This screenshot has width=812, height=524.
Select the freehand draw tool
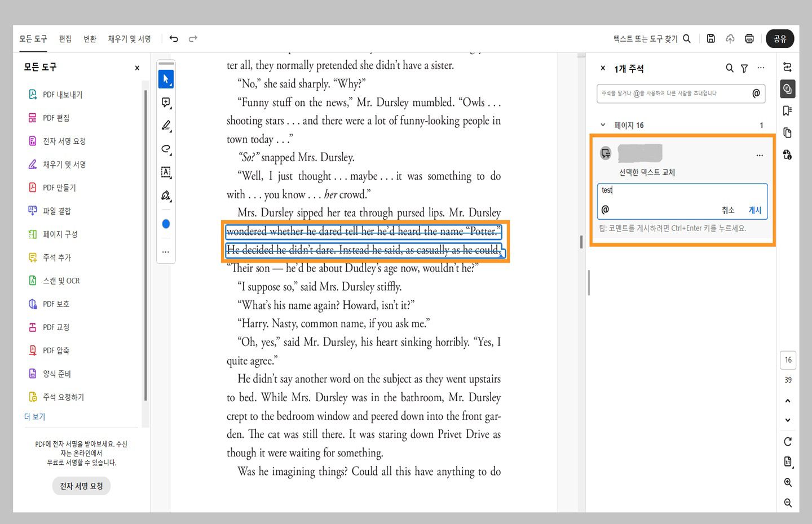(x=166, y=149)
